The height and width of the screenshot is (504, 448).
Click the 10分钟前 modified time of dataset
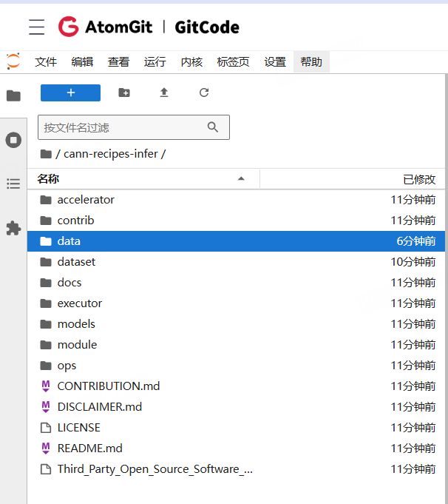(x=413, y=262)
